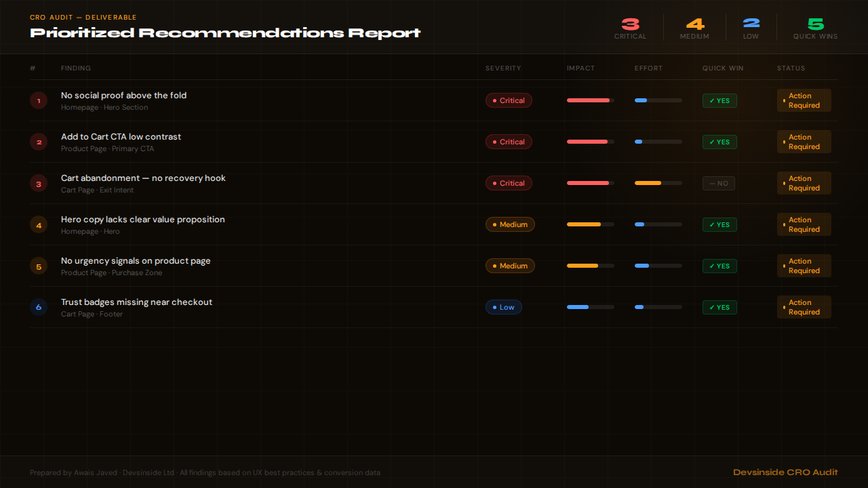
Task: Select the Severity column header
Action: [x=503, y=68]
